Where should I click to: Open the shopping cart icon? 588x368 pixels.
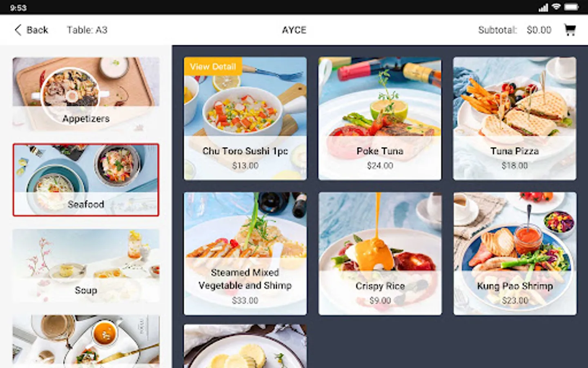point(570,30)
